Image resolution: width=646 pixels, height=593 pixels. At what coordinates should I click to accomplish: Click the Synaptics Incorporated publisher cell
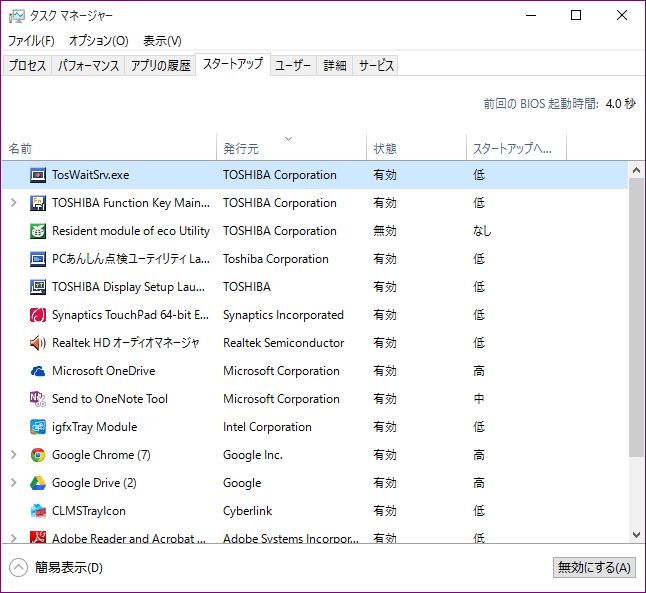[x=283, y=315]
